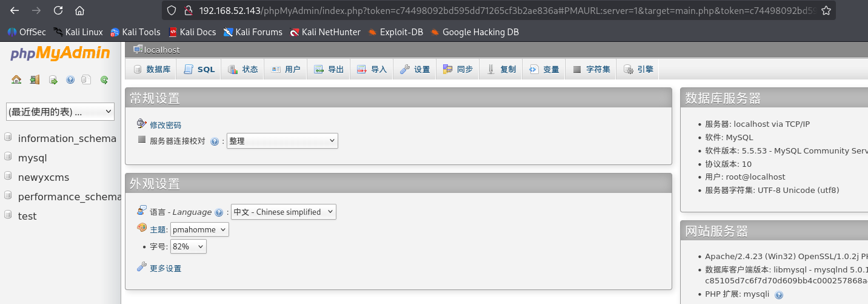
Task: Click help icon next to PHP 扩展 mysqli
Action: [779, 295]
